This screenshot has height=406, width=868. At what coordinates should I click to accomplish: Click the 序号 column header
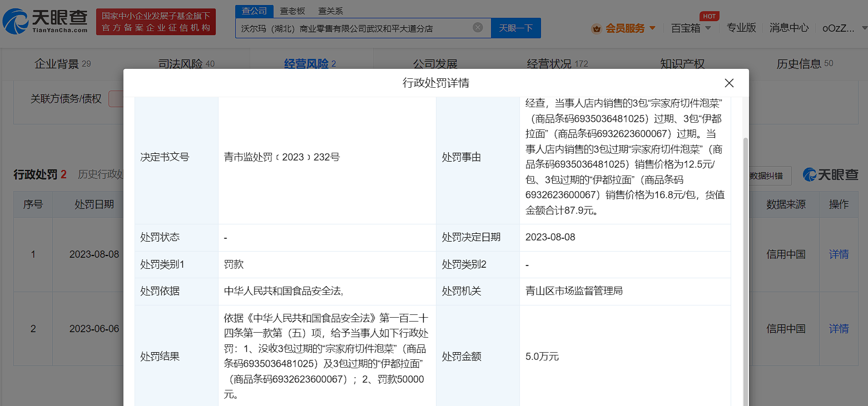[33, 204]
